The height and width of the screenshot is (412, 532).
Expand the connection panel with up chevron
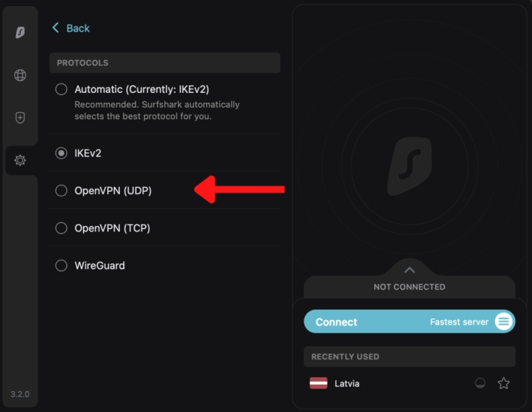point(409,270)
